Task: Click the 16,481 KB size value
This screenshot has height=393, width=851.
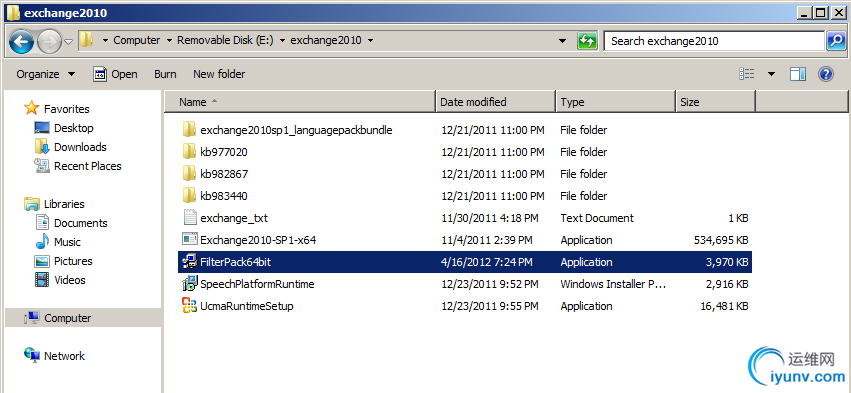Action: coord(725,306)
